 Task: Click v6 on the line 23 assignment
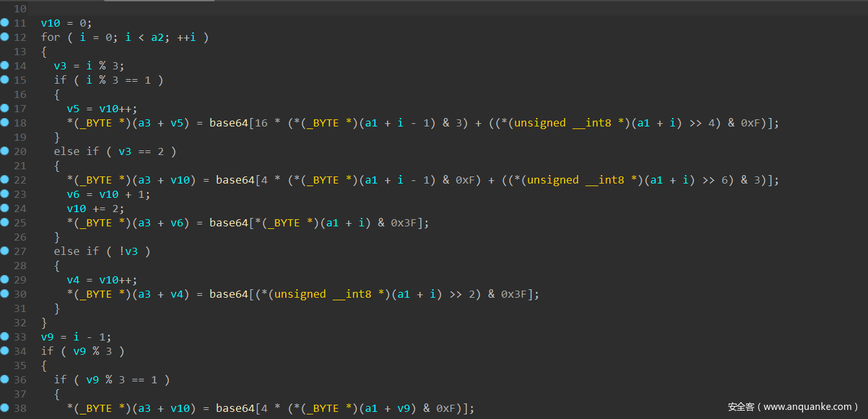tap(73, 195)
